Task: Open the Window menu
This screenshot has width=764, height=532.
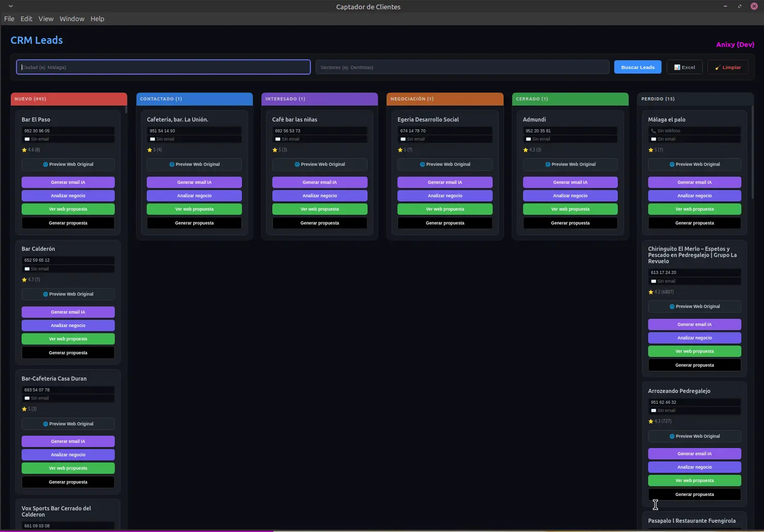Action: (72, 19)
